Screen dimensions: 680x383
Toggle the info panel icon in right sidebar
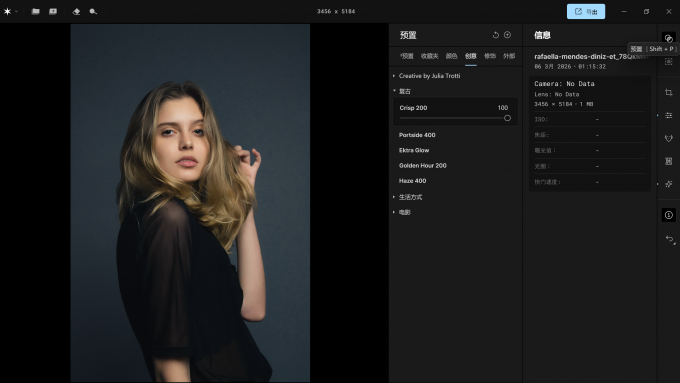click(x=669, y=215)
